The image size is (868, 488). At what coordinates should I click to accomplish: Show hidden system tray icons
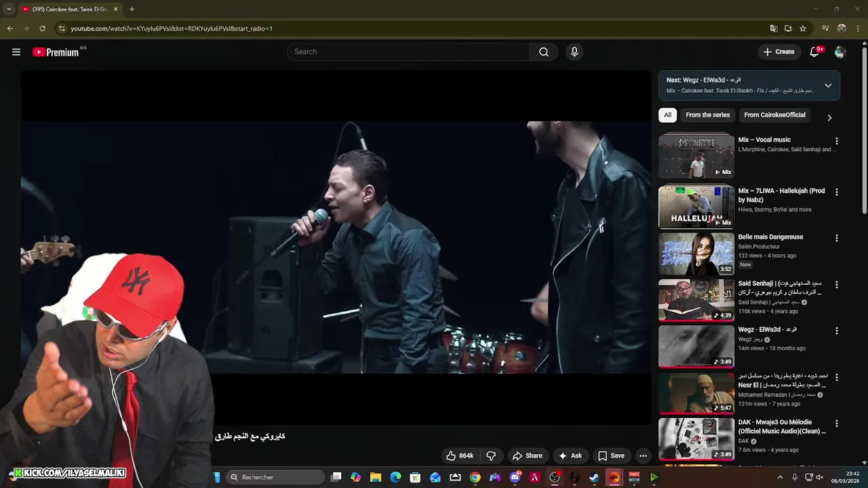pos(780,477)
